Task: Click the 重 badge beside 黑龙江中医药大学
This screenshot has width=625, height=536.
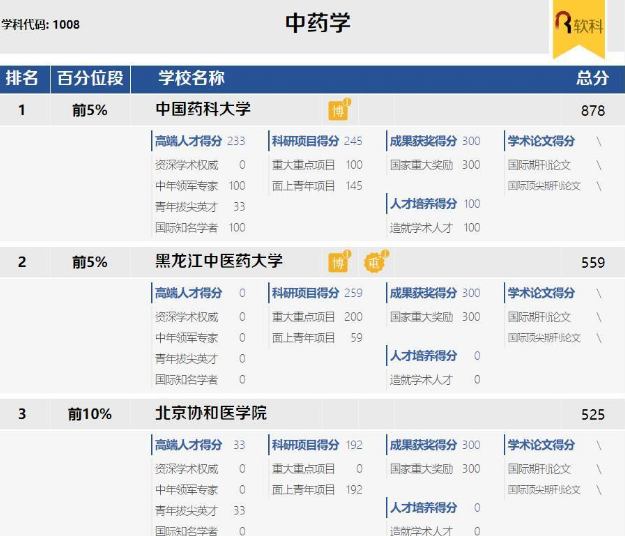Action: [x=375, y=262]
